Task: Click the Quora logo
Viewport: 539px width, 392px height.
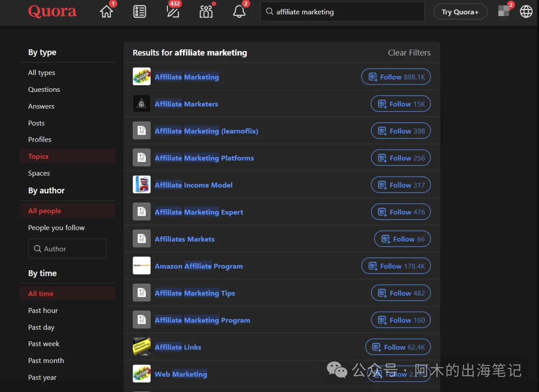Action: pyautogui.click(x=52, y=11)
